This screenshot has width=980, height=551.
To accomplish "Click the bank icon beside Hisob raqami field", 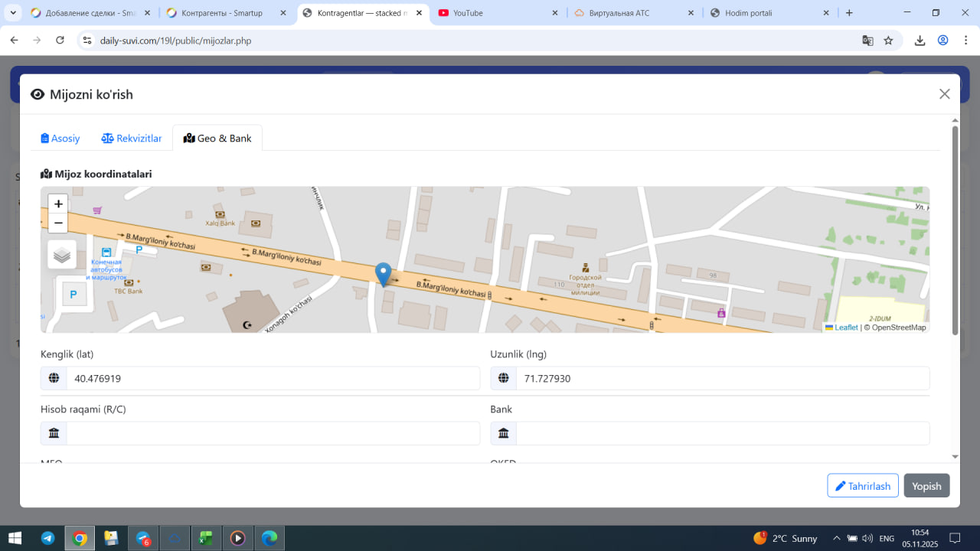I will tap(54, 433).
